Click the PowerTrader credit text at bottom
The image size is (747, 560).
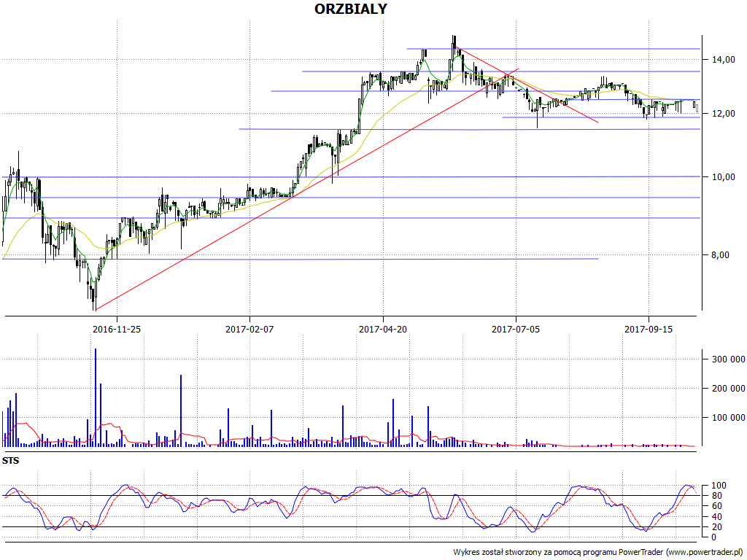(599, 553)
